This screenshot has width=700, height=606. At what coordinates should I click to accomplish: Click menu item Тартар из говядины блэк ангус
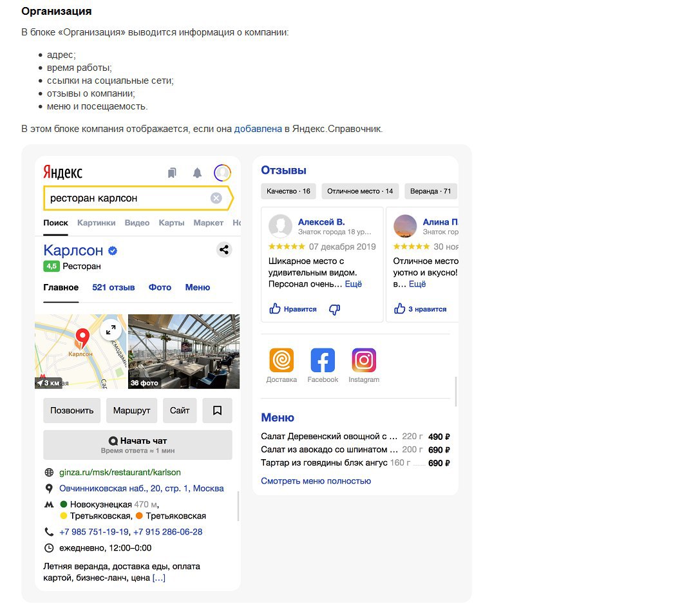(x=355, y=463)
